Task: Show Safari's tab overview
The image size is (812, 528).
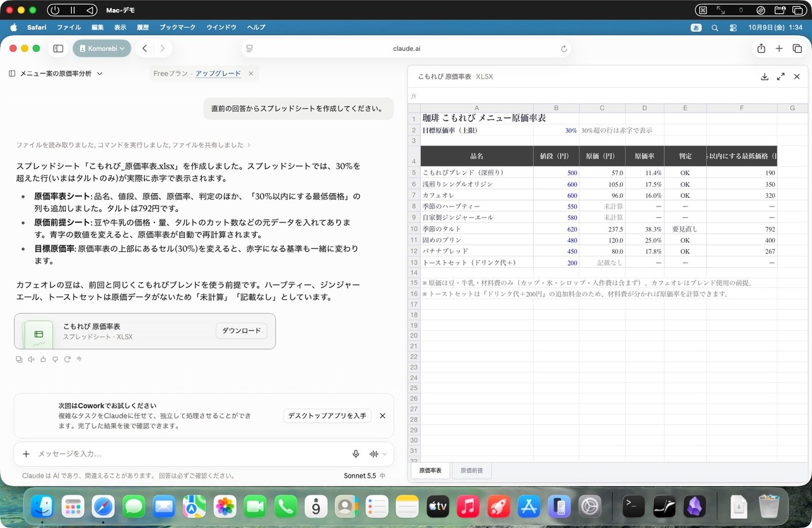Action: click(x=797, y=49)
